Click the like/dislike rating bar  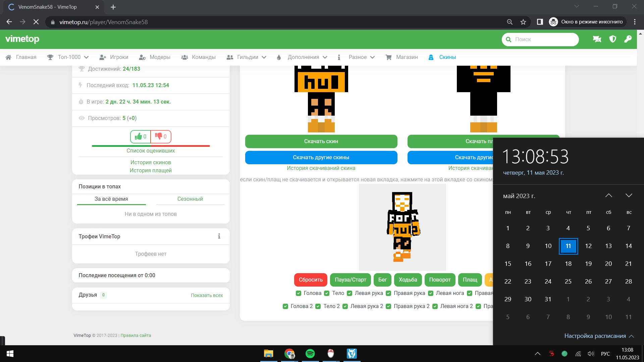point(151,146)
